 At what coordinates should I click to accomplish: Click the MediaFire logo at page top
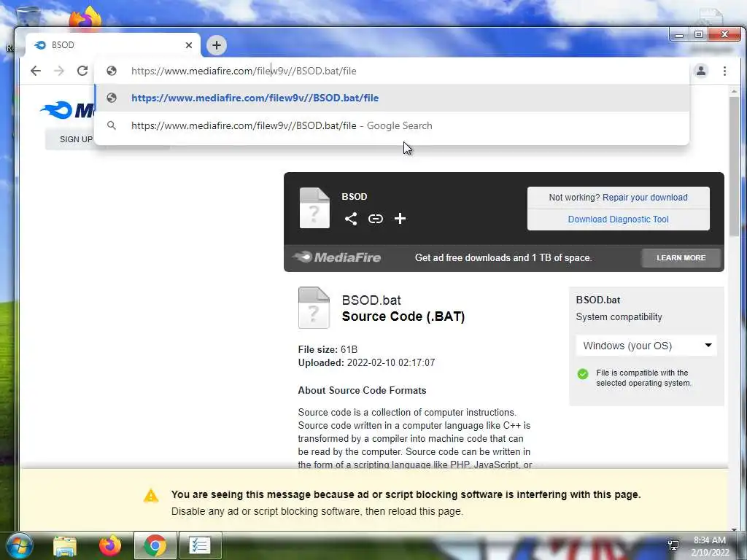coord(68,110)
